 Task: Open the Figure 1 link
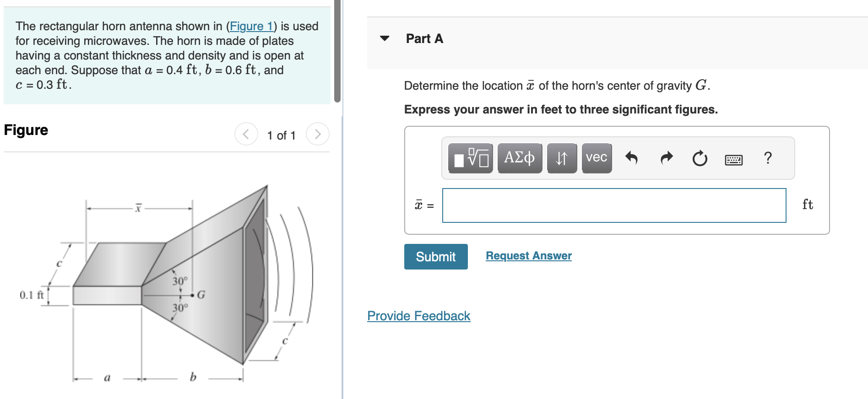click(x=251, y=26)
